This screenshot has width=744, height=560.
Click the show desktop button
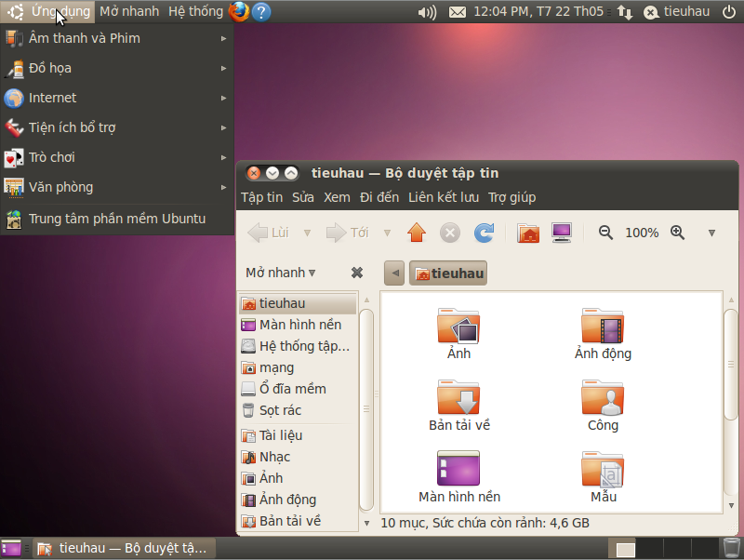(11, 548)
